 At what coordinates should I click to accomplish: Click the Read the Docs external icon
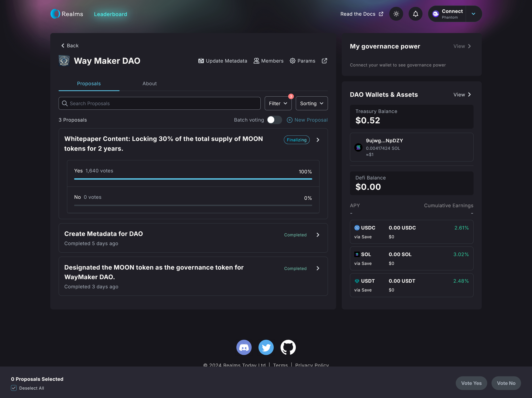[381, 14]
